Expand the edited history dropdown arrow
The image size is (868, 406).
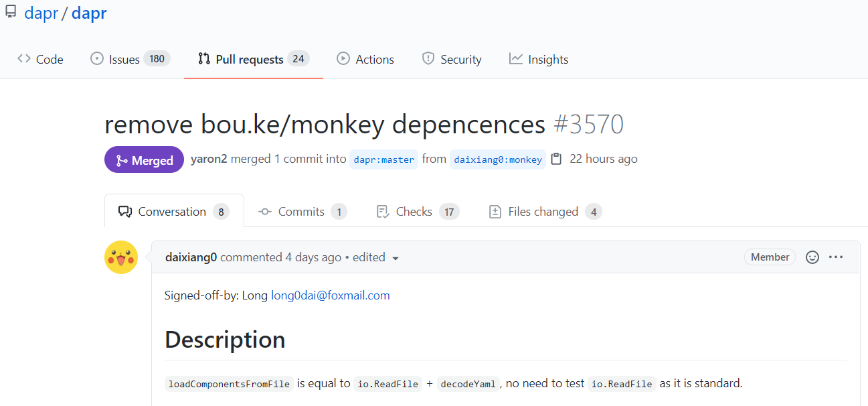[x=396, y=258]
